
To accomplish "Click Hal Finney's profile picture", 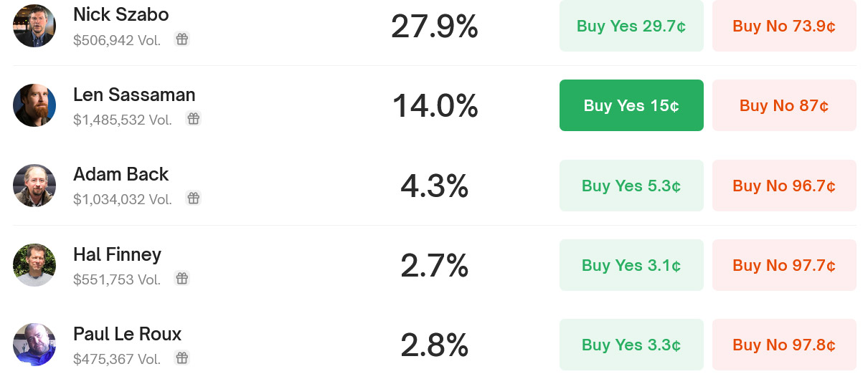I will [34, 265].
